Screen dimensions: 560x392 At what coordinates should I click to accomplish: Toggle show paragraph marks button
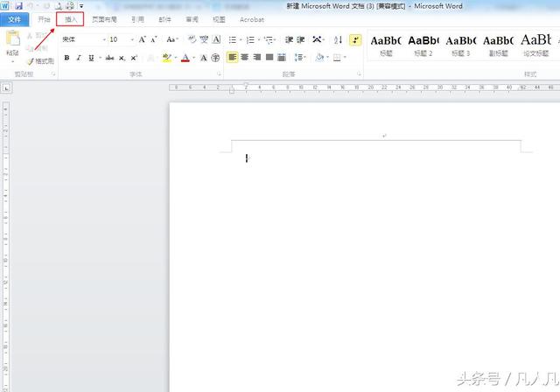[355, 39]
